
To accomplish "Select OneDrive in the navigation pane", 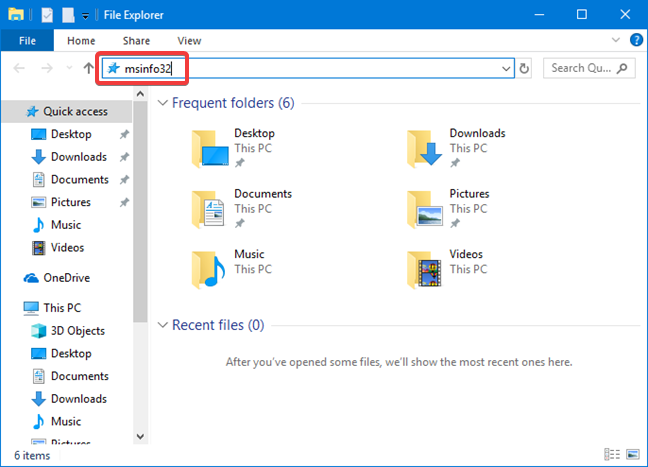I will pos(66,278).
